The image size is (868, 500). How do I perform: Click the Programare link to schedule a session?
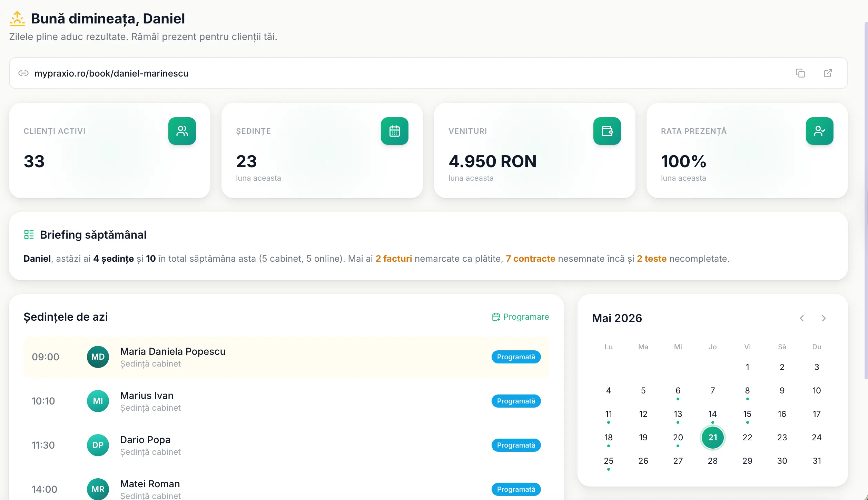point(520,317)
